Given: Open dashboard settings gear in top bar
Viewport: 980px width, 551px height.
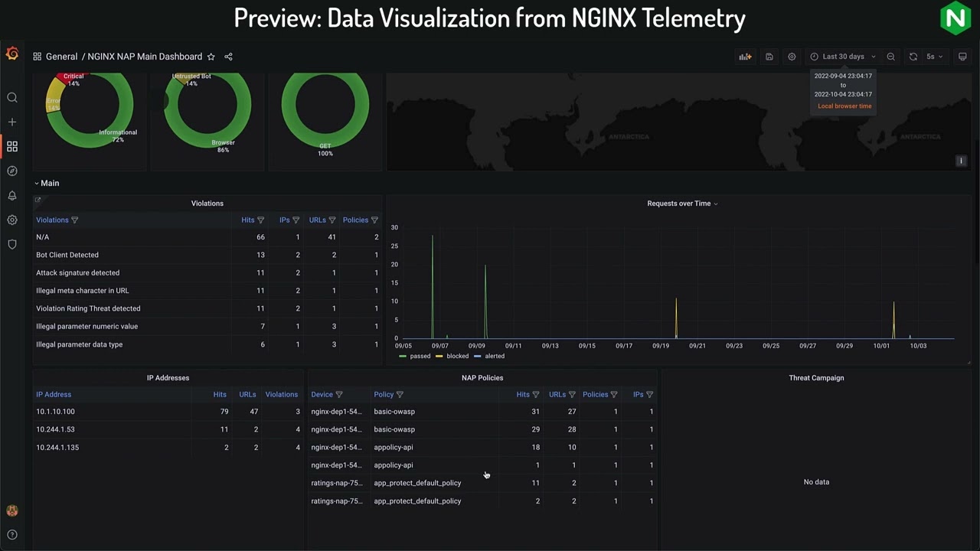Looking at the screenshot, I should pyautogui.click(x=792, y=57).
